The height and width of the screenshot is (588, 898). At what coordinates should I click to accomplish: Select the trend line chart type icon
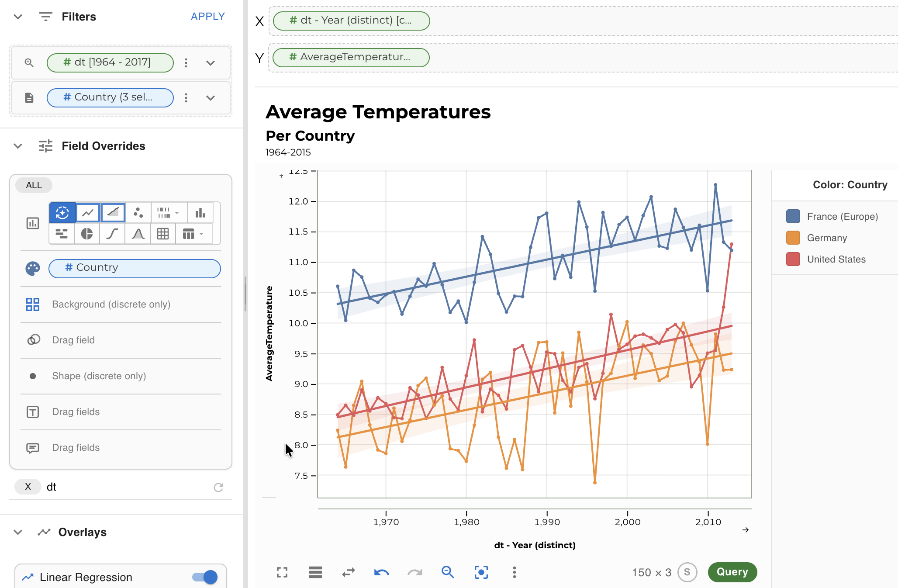(x=113, y=213)
